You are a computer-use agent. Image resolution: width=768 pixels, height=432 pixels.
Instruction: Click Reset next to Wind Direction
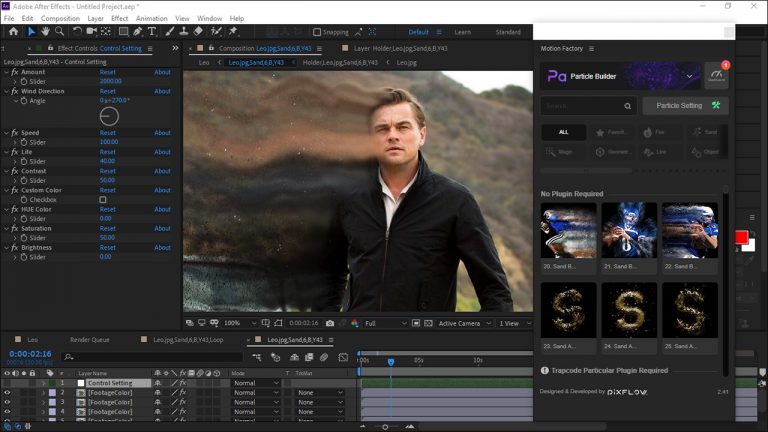107,91
